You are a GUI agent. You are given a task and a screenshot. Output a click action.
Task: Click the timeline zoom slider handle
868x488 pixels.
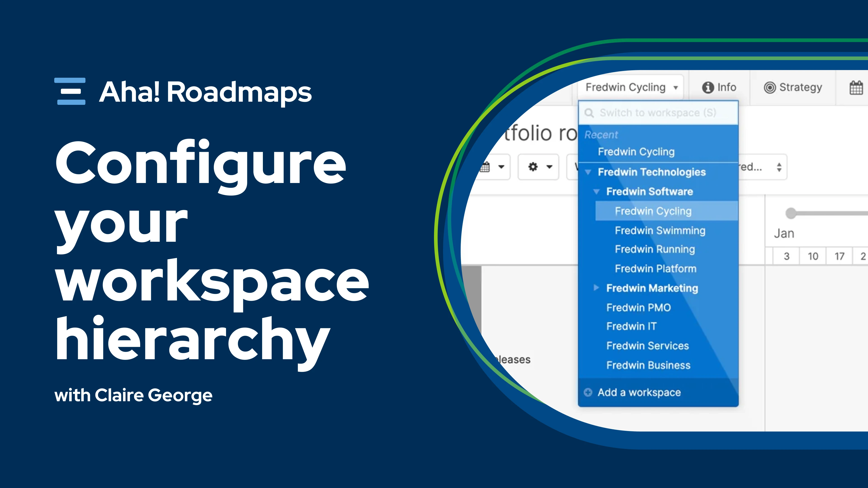coord(790,213)
